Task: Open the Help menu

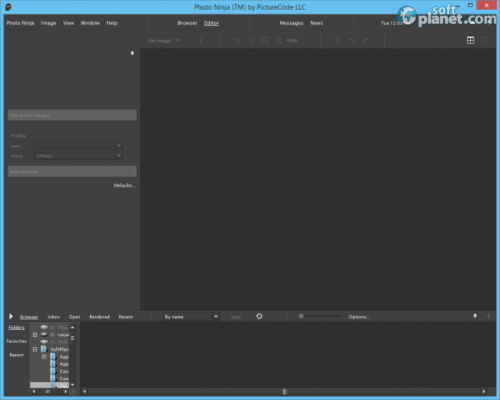Action: pos(112,23)
